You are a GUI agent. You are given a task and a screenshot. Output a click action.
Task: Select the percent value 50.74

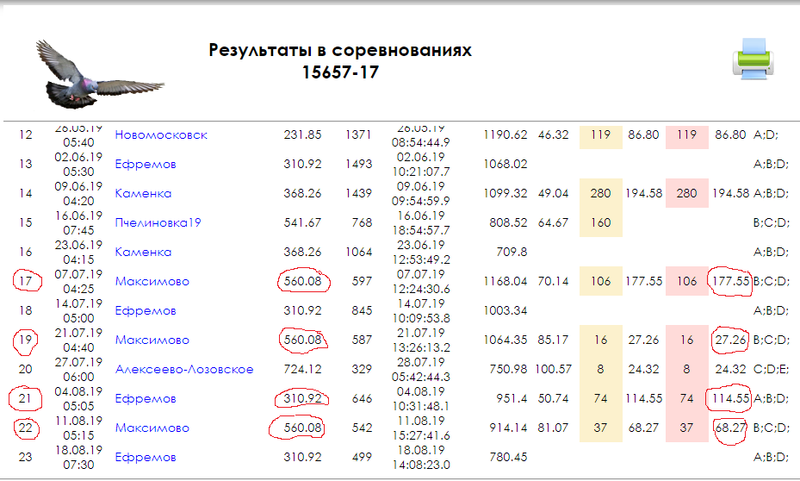tap(553, 398)
